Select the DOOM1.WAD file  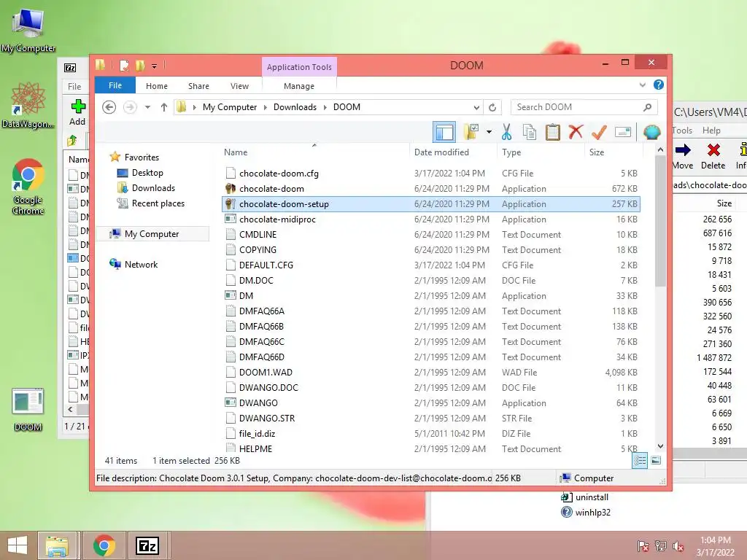point(431,372)
